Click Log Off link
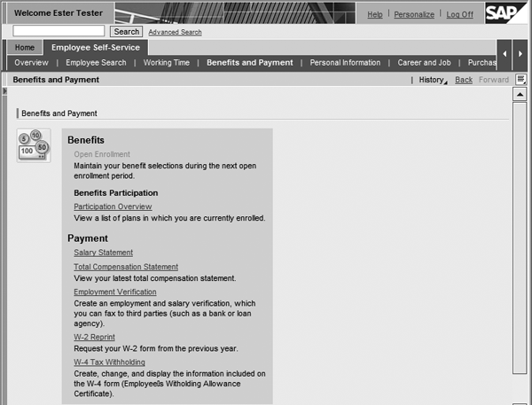 click(x=459, y=14)
